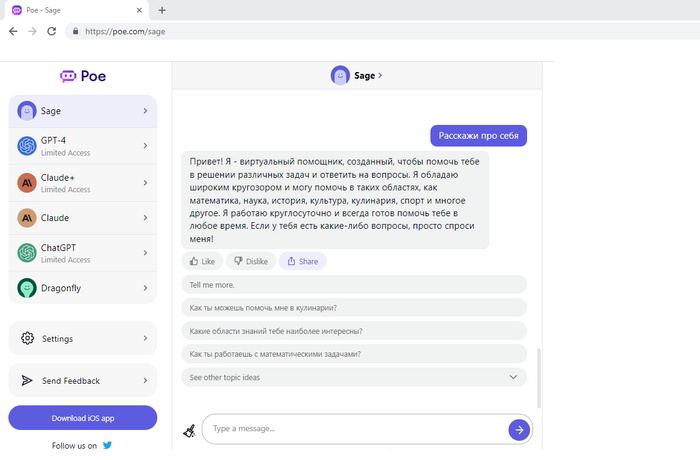
Task: Open a new browser tab with plus
Action: 162,10
